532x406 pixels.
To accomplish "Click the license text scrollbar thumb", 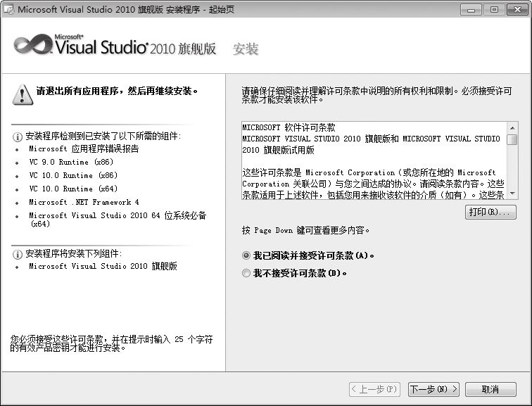I will (x=512, y=139).
